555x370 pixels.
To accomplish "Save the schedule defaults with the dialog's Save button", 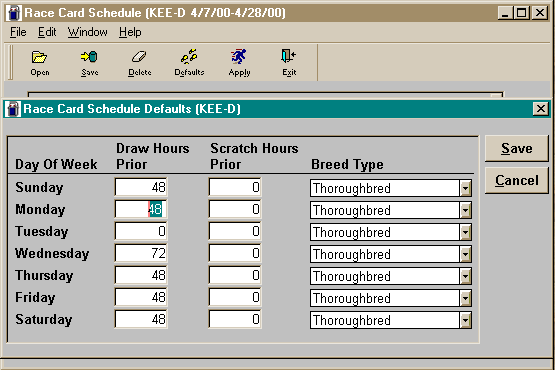I will click(516, 148).
